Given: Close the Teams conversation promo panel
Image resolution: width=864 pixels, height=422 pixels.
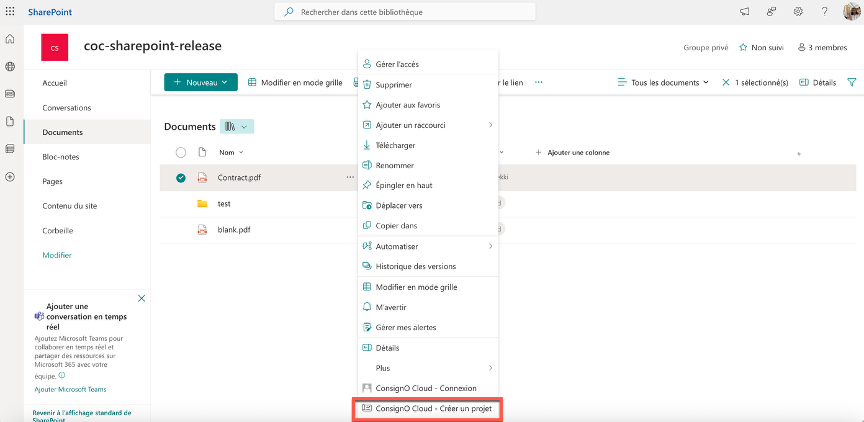Looking at the screenshot, I should 141,298.
